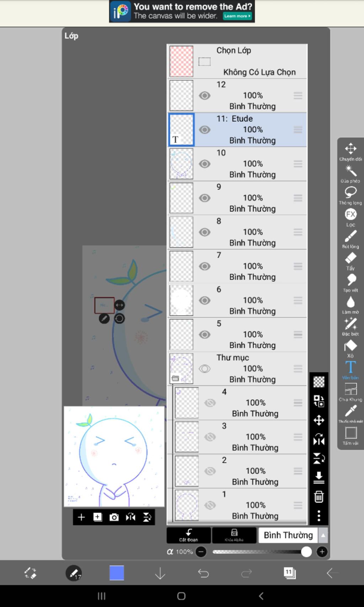
Task: Click the text edit pencil handle on canvas
Action: pyautogui.click(x=104, y=318)
